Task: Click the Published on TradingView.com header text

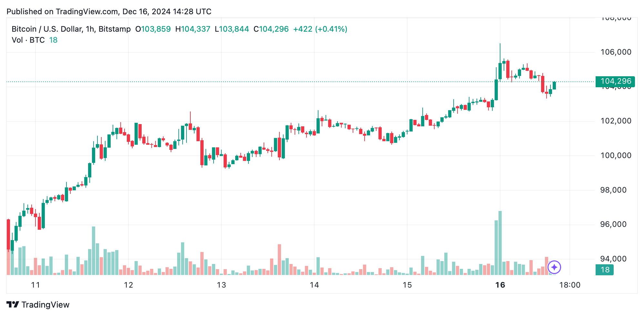Action: point(109,12)
